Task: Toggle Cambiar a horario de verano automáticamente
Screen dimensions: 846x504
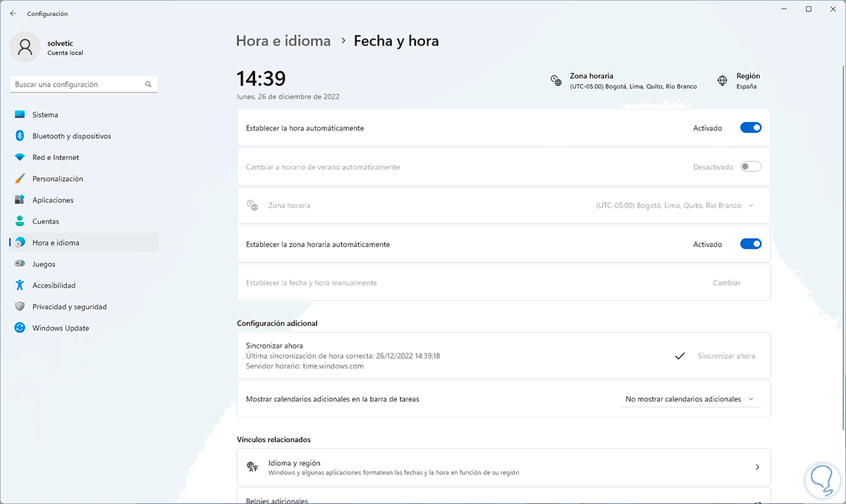Action: point(750,167)
